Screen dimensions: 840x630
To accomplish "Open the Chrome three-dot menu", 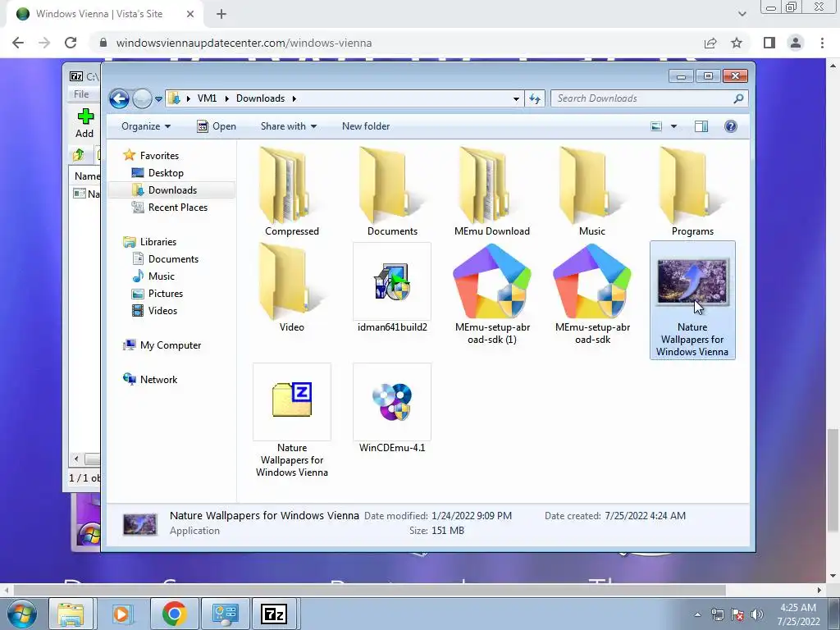I will coord(822,43).
